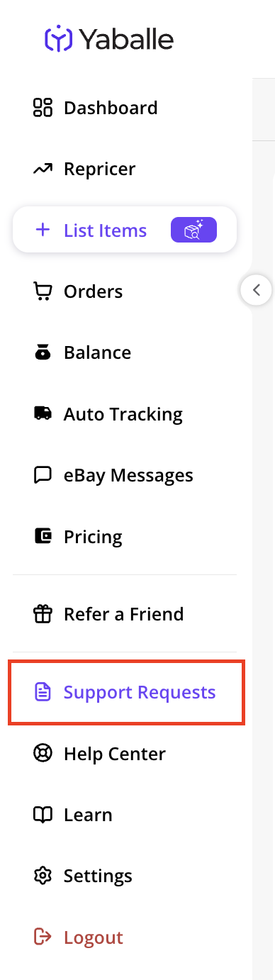This screenshot has width=275, height=980.
Task: Open the Refer a Friend page
Action: (x=125, y=613)
